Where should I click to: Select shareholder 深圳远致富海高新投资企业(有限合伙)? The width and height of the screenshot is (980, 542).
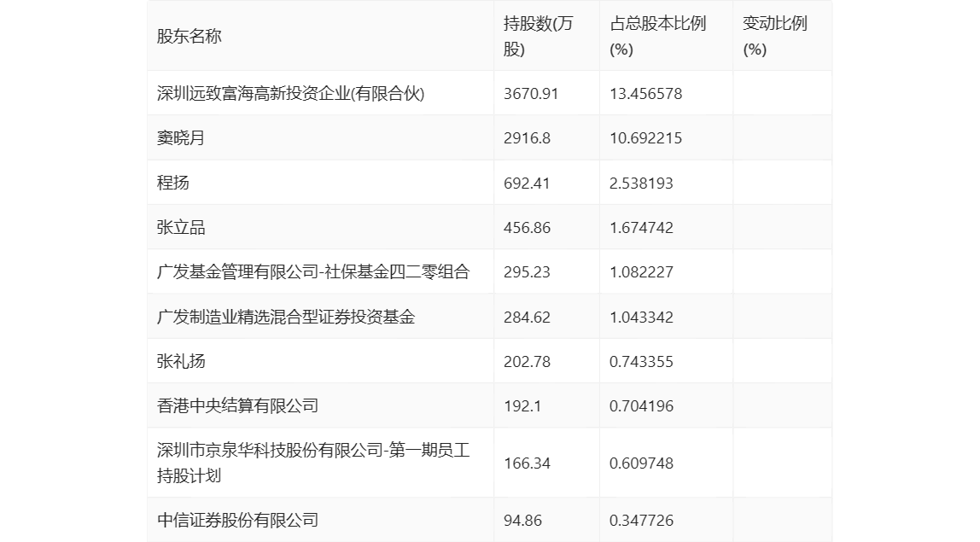pyautogui.click(x=290, y=93)
